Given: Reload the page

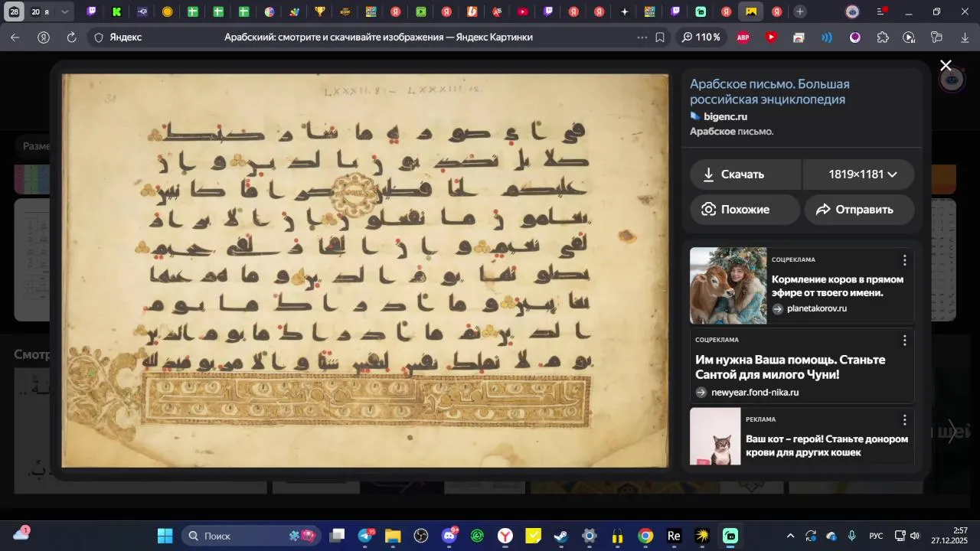Looking at the screenshot, I should click(x=71, y=37).
